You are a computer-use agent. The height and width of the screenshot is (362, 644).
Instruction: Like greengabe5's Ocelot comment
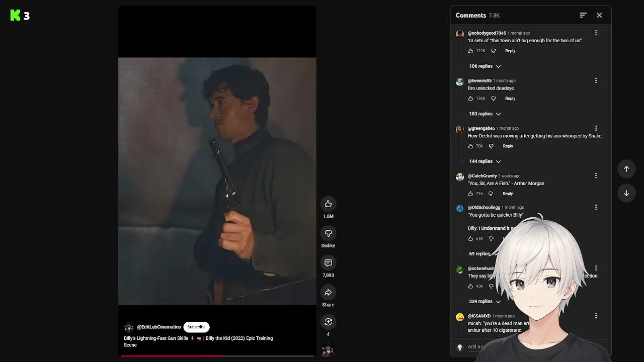coord(470,146)
